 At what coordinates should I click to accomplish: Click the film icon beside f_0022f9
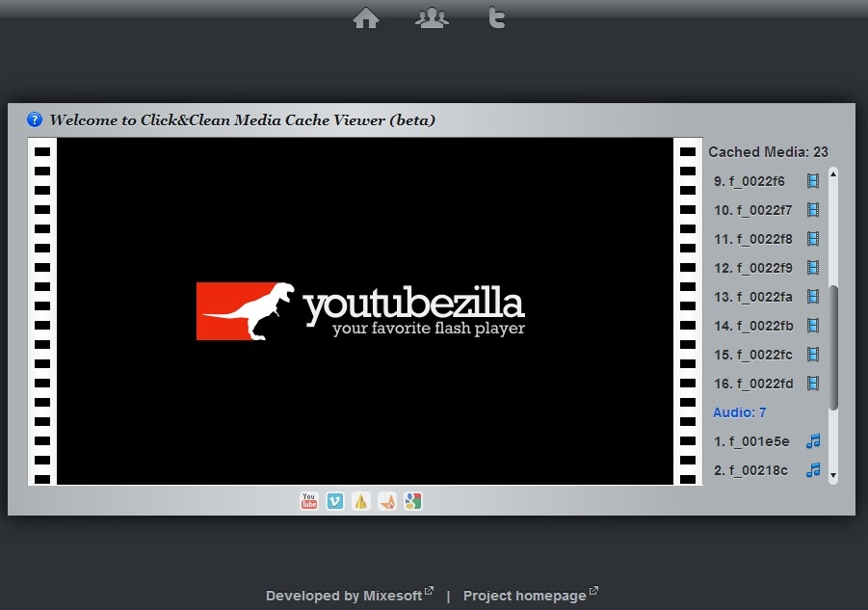click(x=813, y=267)
